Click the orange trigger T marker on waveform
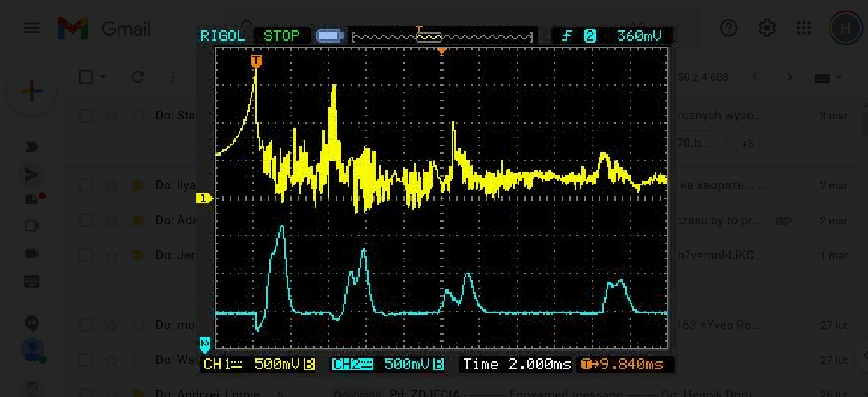 pos(256,61)
